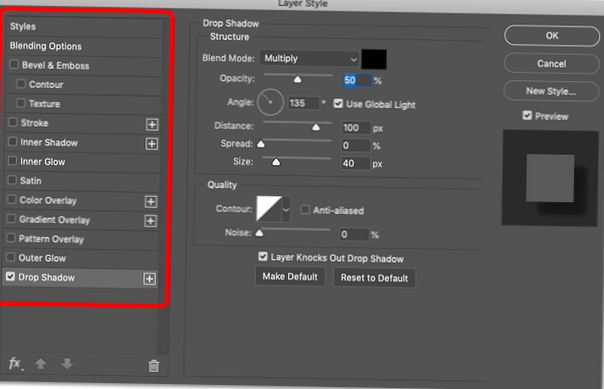This screenshot has height=389, width=604.
Task: Add another Stroke effect with plus icon
Action: click(x=152, y=124)
